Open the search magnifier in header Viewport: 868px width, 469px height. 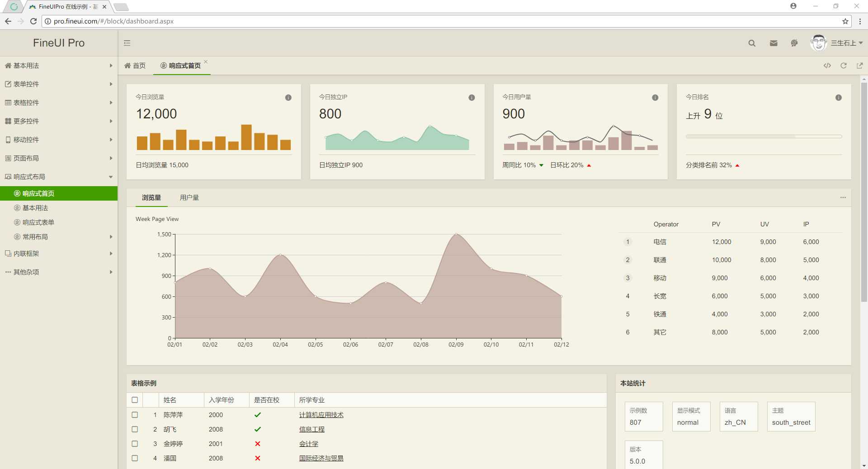[752, 43]
